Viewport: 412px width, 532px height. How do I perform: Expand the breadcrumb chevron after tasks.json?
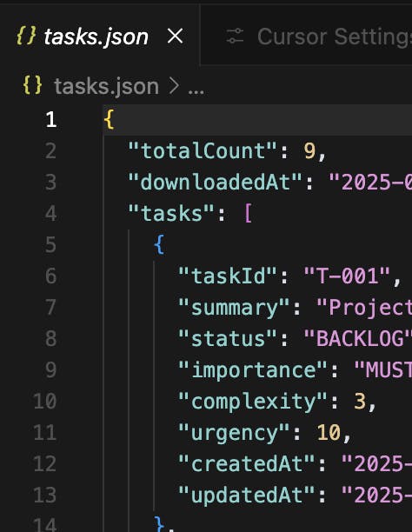tap(174, 86)
